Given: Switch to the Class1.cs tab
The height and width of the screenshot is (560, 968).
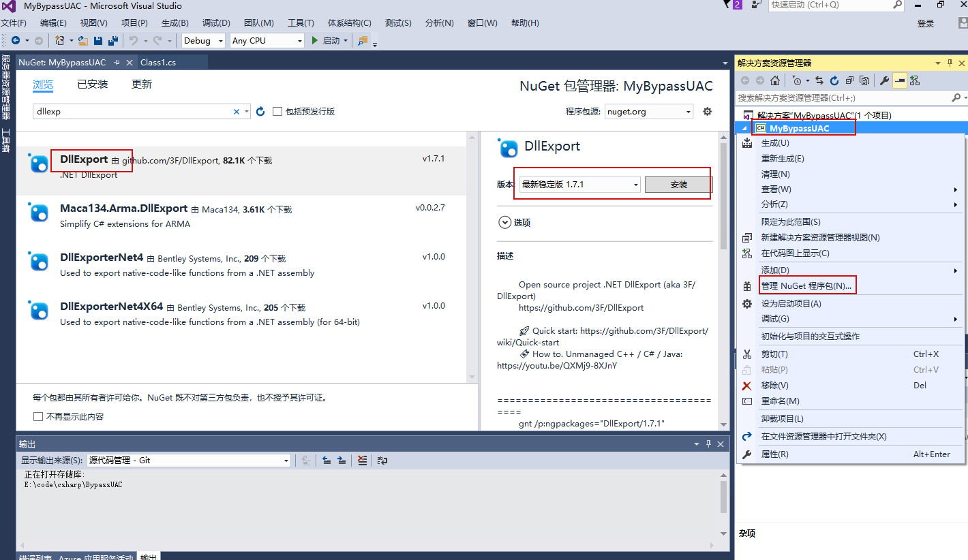Looking at the screenshot, I should tap(158, 62).
